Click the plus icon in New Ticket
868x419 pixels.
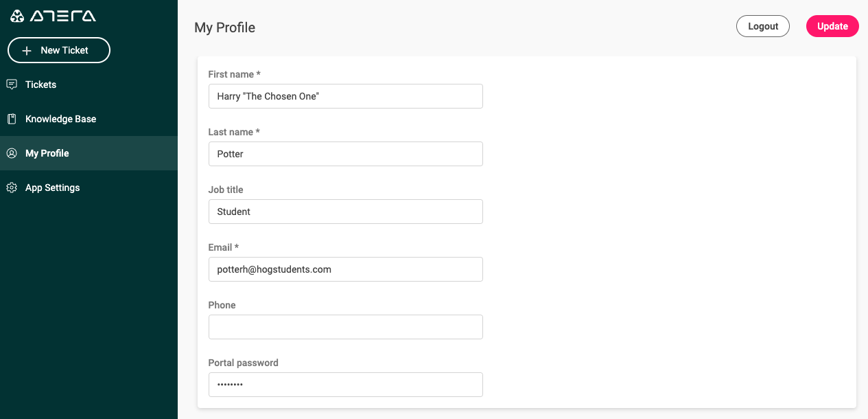(x=27, y=51)
